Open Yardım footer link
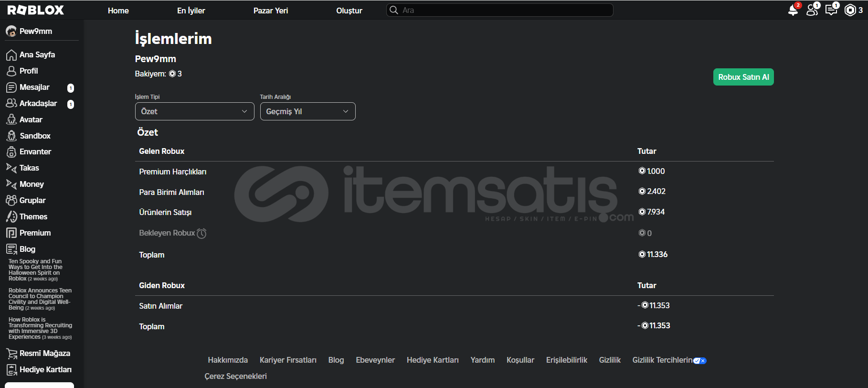Image resolution: width=868 pixels, height=388 pixels. pos(483,360)
